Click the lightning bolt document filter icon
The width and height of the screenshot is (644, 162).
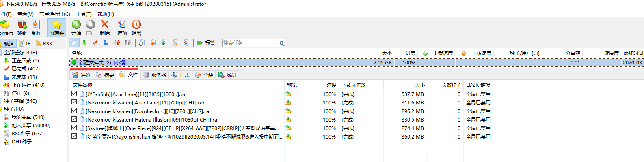[x=186, y=43]
